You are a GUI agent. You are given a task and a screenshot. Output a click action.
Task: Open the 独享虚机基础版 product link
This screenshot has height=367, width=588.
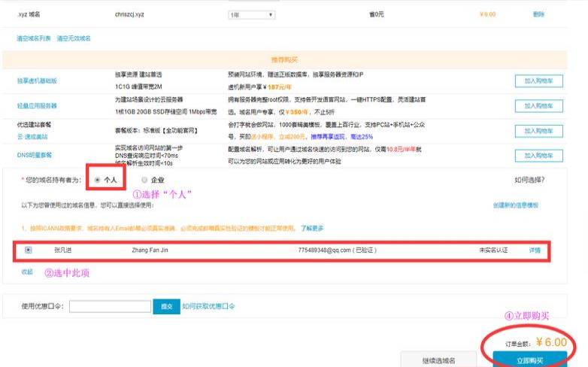37,80
